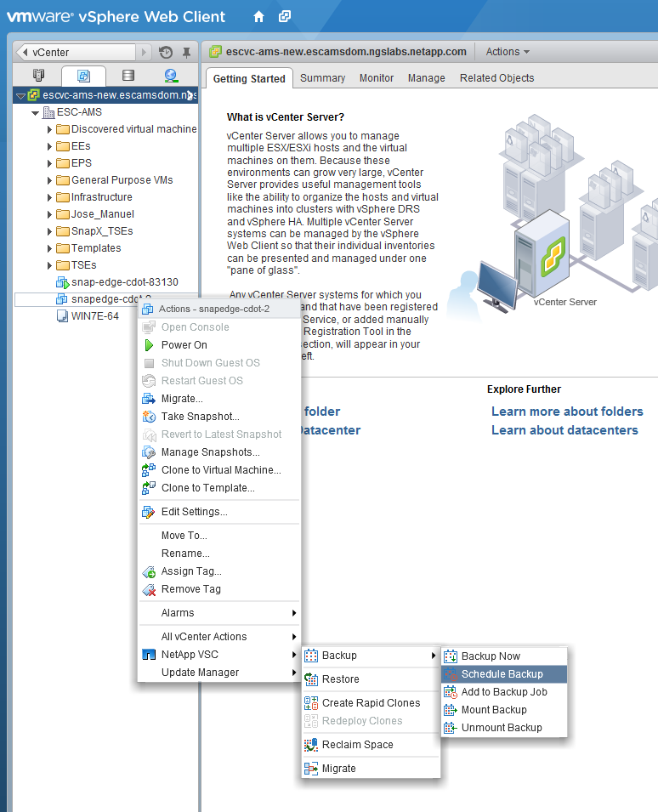Expand the General Purpose VMs folder
This screenshot has height=812, width=658.
pyautogui.click(x=49, y=180)
